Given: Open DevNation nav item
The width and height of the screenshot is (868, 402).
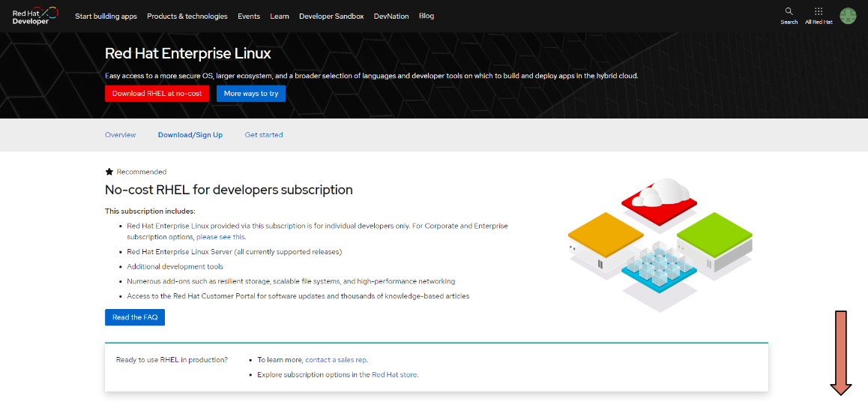Looking at the screenshot, I should pyautogui.click(x=391, y=16).
